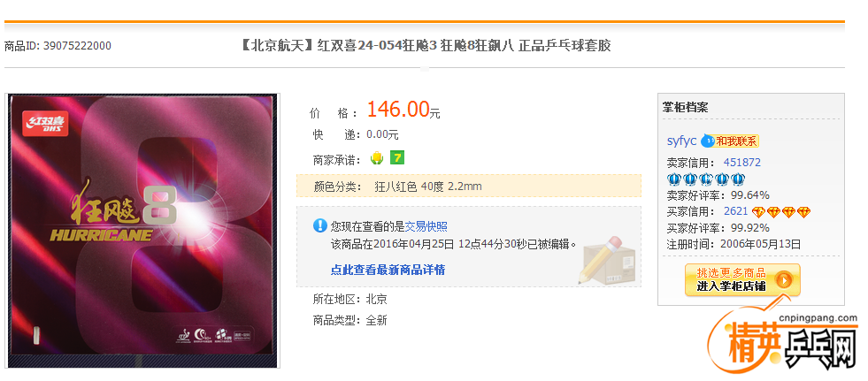
Task: Click the orange arrow on the shop button
Action: click(783, 280)
